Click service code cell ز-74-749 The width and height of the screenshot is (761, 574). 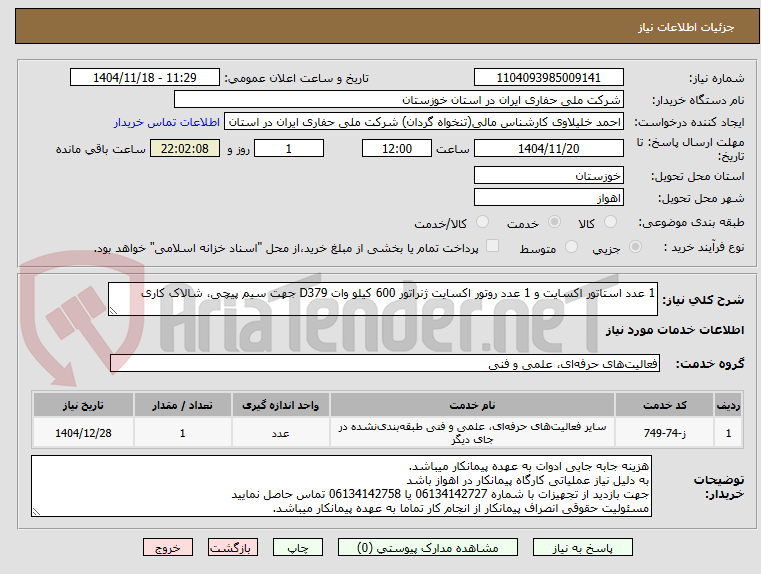click(664, 433)
